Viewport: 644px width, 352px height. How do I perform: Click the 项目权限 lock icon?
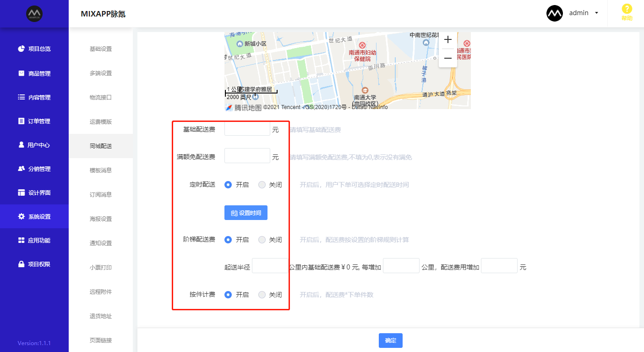pyautogui.click(x=21, y=264)
